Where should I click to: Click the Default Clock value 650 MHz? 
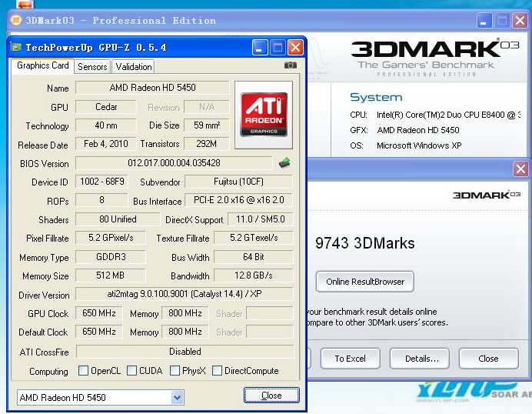[x=98, y=332]
